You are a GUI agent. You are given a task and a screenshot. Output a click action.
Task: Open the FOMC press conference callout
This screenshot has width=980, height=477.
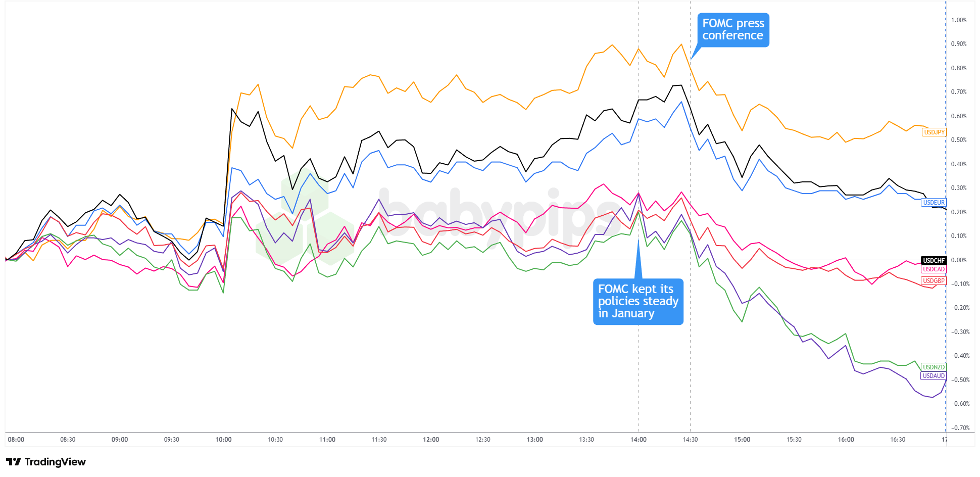coord(733,30)
